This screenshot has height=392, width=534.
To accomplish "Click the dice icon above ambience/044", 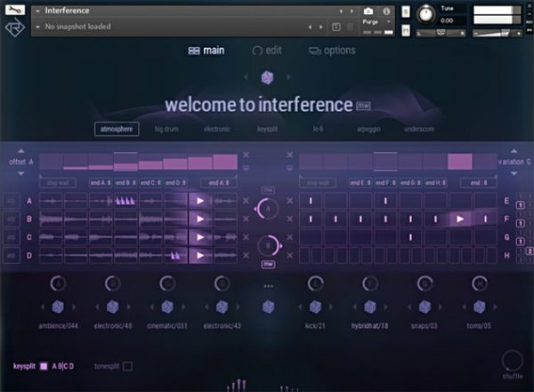I will point(59,307).
